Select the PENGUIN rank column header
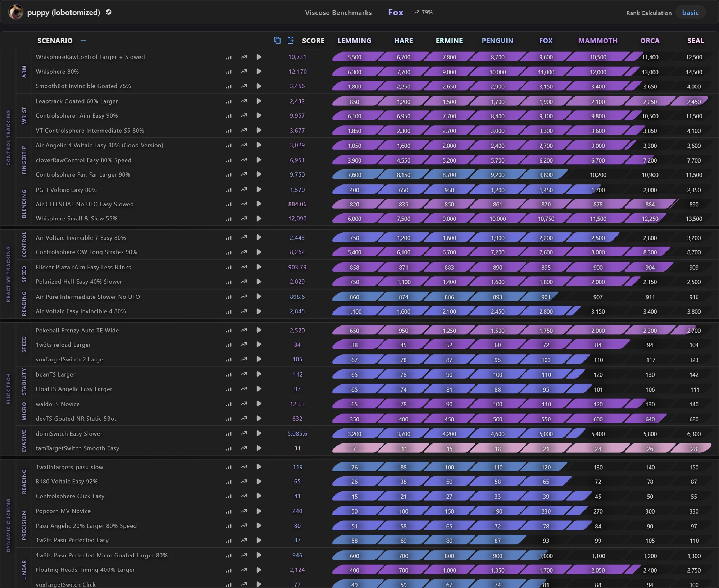This screenshot has height=588, width=719. point(497,41)
